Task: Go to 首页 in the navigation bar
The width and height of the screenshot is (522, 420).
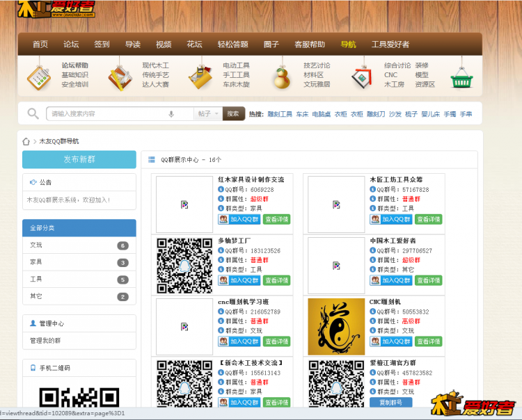Action: point(40,45)
